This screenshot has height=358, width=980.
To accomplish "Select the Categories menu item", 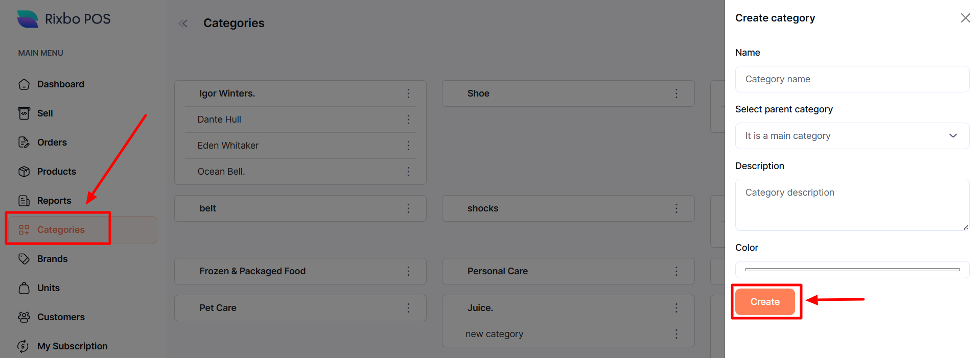I will coord(61,230).
